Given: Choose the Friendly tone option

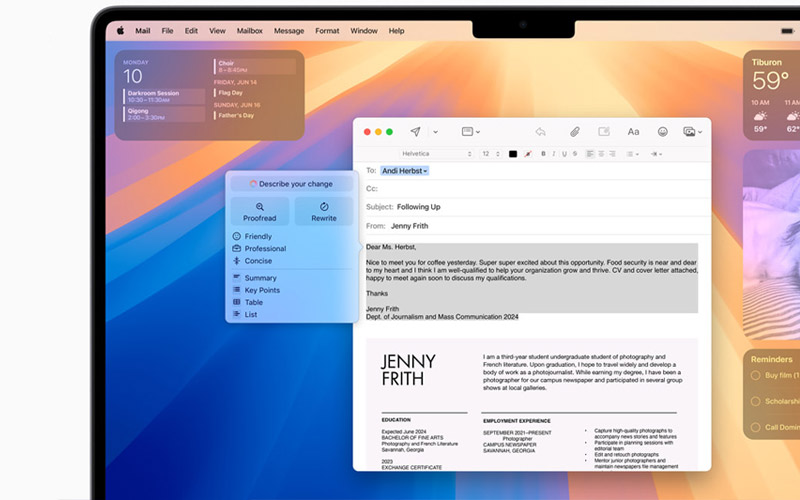Looking at the screenshot, I should pos(253,236).
